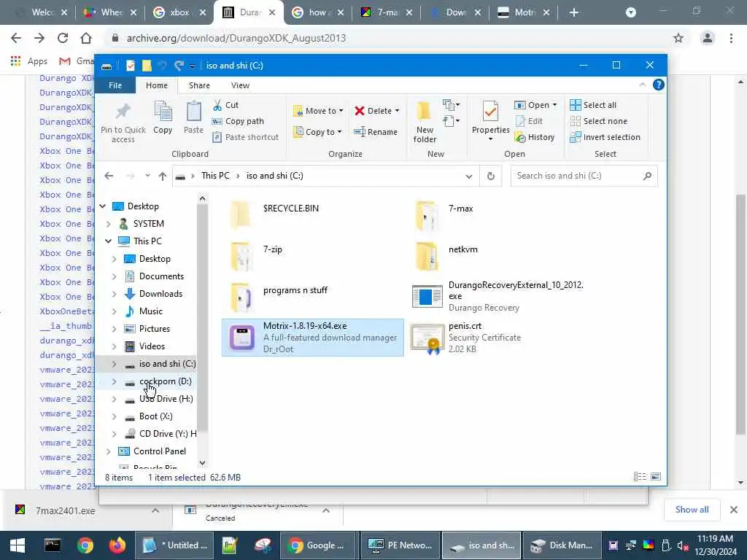Reload the Chrome page
This screenshot has width=747, height=560.
(63, 38)
